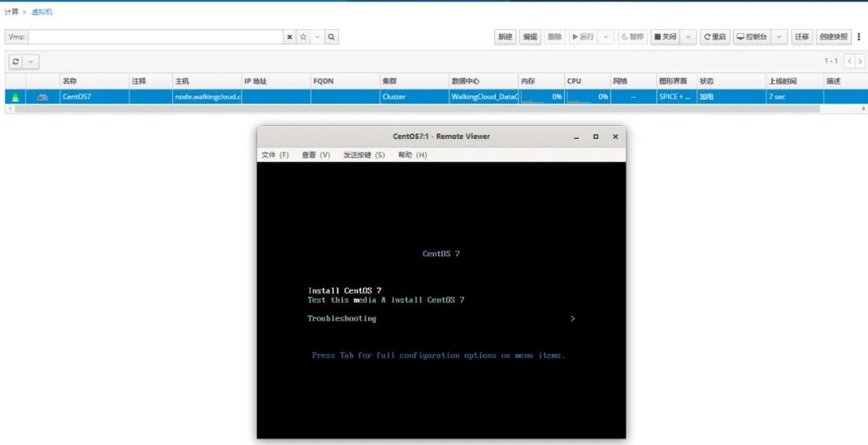Click the SPICE + ... graphics cell
The width and height of the screenshot is (868, 445).
click(677, 97)
